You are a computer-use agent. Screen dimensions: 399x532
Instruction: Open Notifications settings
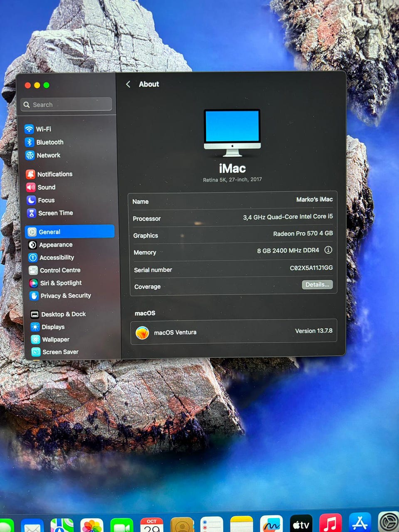49,174
